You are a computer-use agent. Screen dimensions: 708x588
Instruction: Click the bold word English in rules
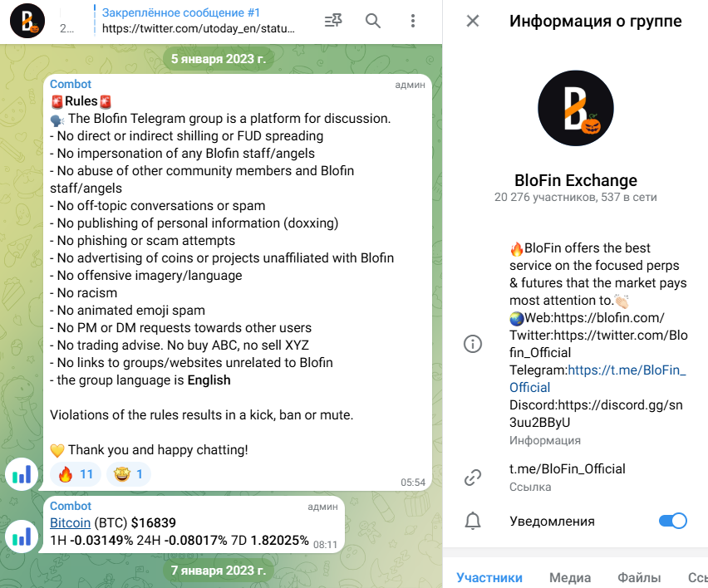[x=209, y=380]
